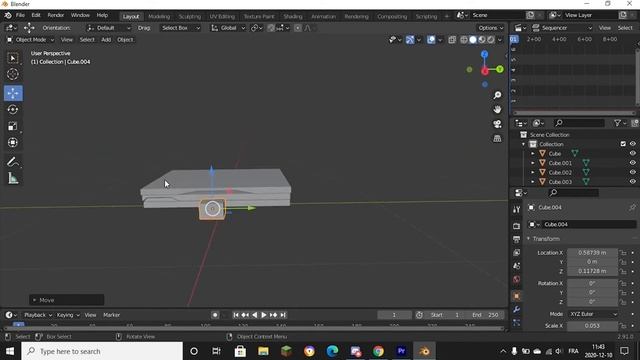Open the timeline Marker menu
Viewport: 640px width, 360px height.
tap(111, 315)
